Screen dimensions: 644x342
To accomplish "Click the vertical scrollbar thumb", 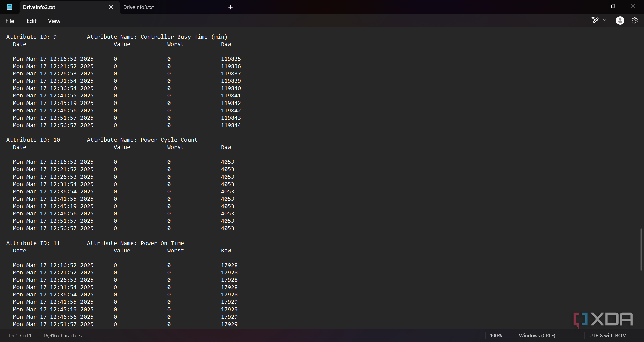I will pos(641,250).
